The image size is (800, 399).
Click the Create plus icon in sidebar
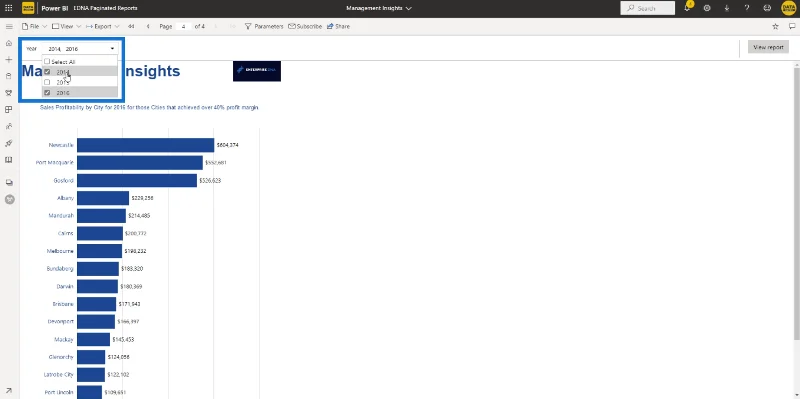point(9,60)
